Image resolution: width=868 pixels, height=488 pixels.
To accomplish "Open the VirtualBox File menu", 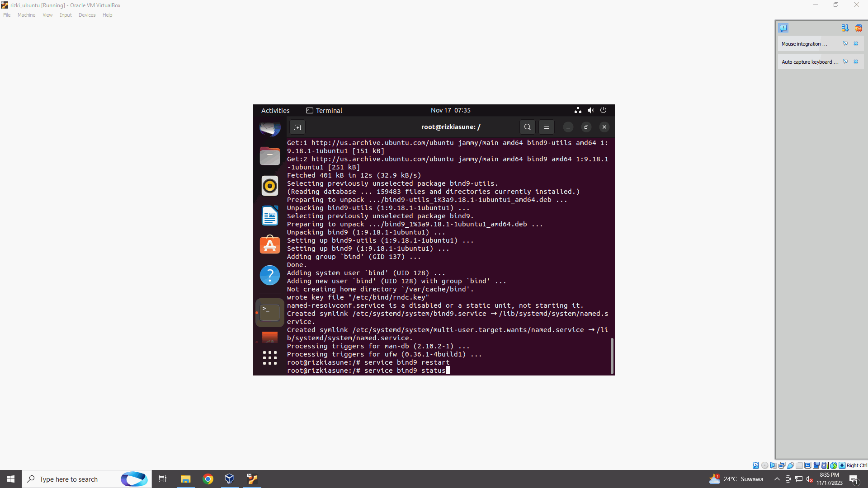I will pyautogui.click(x=7, y=15).
